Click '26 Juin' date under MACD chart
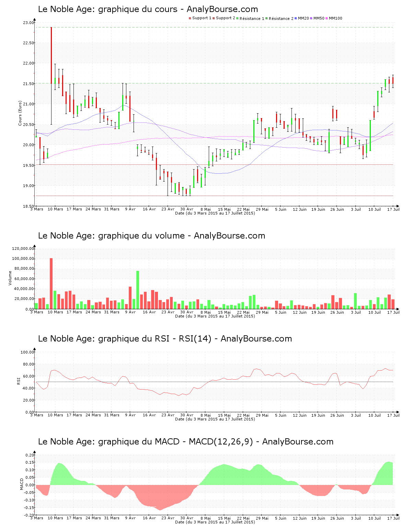Image resolution: width=412 pixels, height=532 pixels. 337,518
